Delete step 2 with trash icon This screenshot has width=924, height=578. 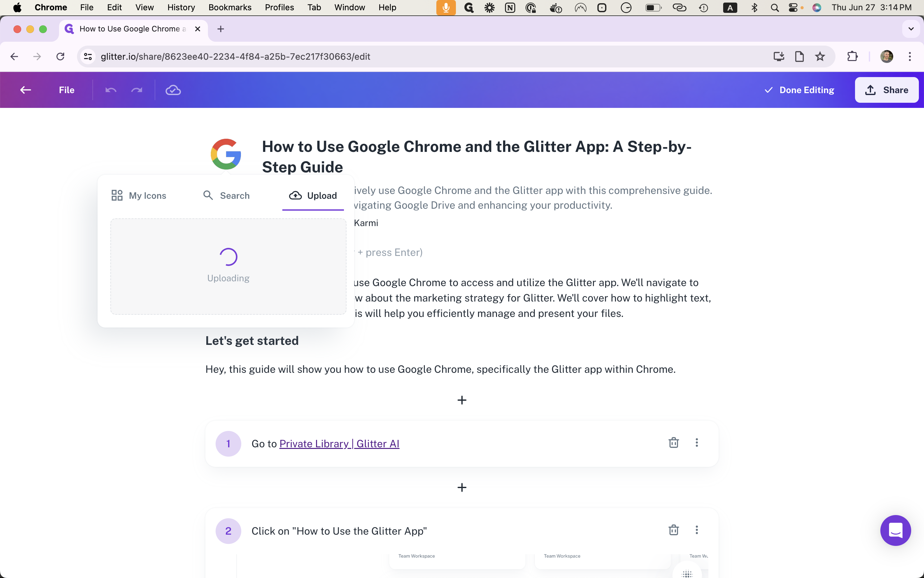point(673,530)
